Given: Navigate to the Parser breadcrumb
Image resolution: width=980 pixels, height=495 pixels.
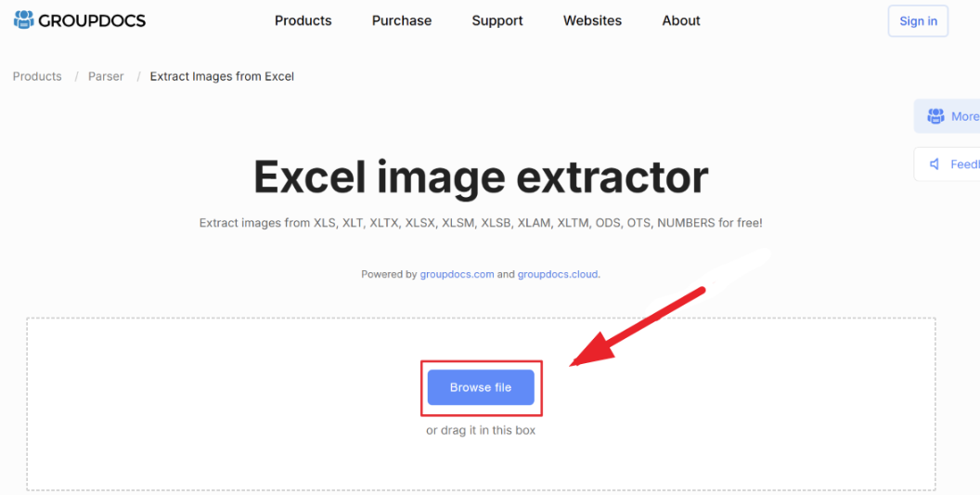Looking at the screenshot, I should (x=106, y=76).
